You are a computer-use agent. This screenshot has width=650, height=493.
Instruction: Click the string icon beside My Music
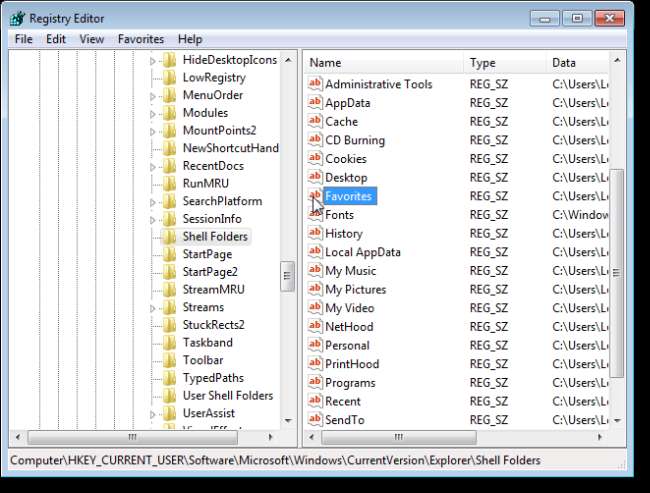click(x=315, y=271)
